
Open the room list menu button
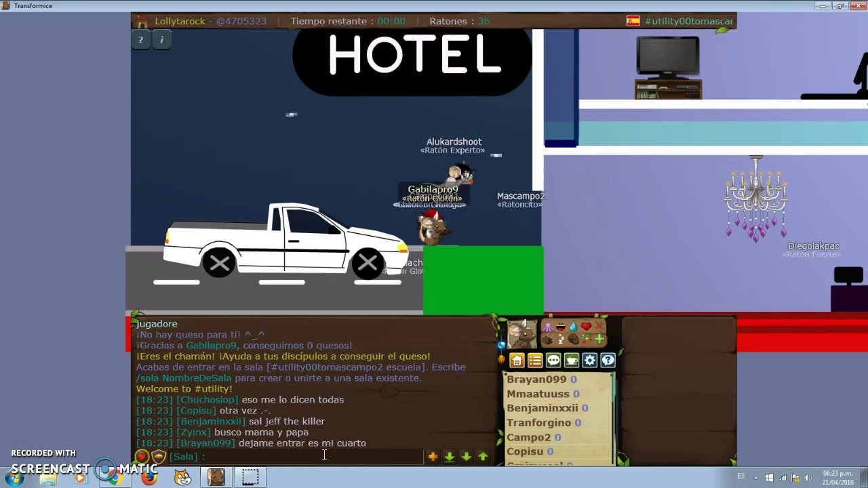535,360
